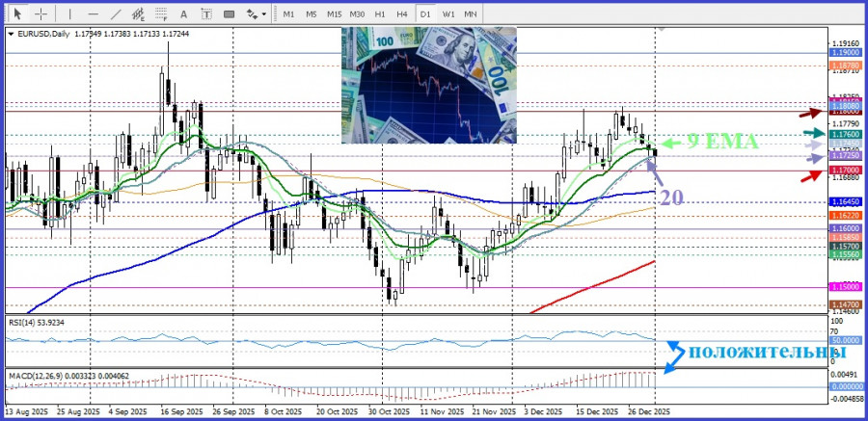The image size is (868, 421).
Task: Click the 8 Oct 2025 date label
Action: point(284,412)
